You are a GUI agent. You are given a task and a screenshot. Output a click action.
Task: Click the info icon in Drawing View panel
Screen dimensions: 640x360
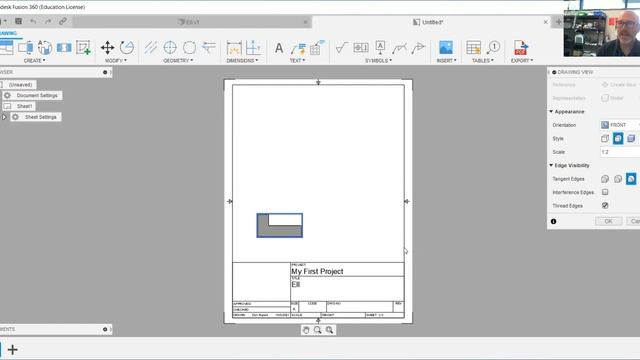tap(553, 221)
